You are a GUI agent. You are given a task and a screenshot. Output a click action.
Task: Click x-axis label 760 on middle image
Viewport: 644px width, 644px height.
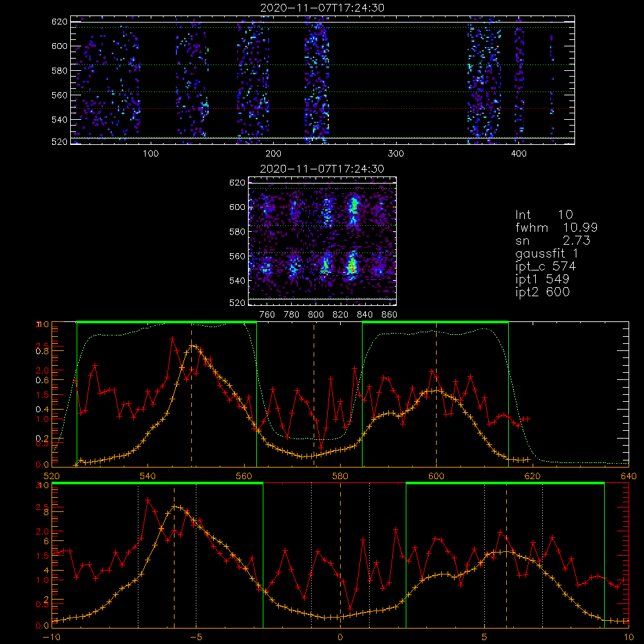(267, 315)
